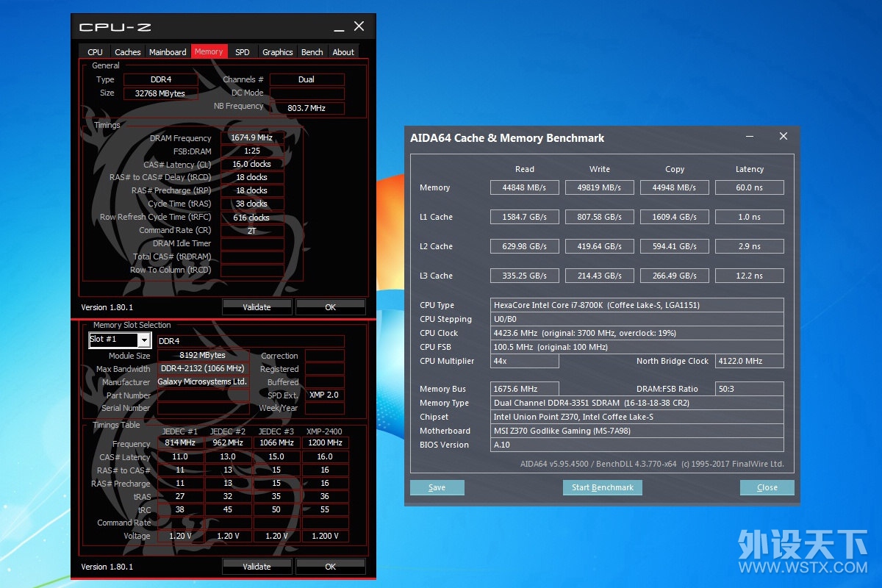Click the CPU Stepping U0/B0 field
This screenshot has width=882, height=588.
point(637,319)
